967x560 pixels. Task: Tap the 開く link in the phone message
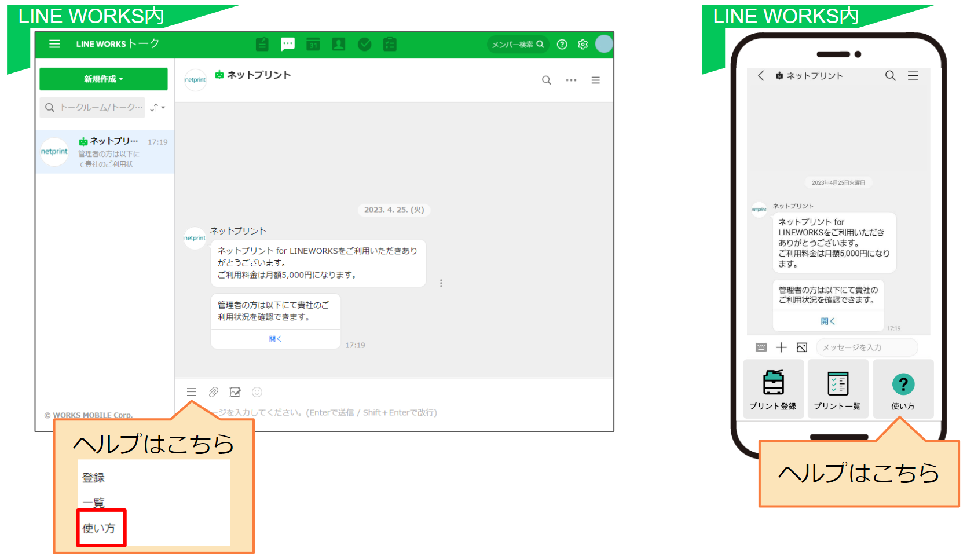pos(828,321)
